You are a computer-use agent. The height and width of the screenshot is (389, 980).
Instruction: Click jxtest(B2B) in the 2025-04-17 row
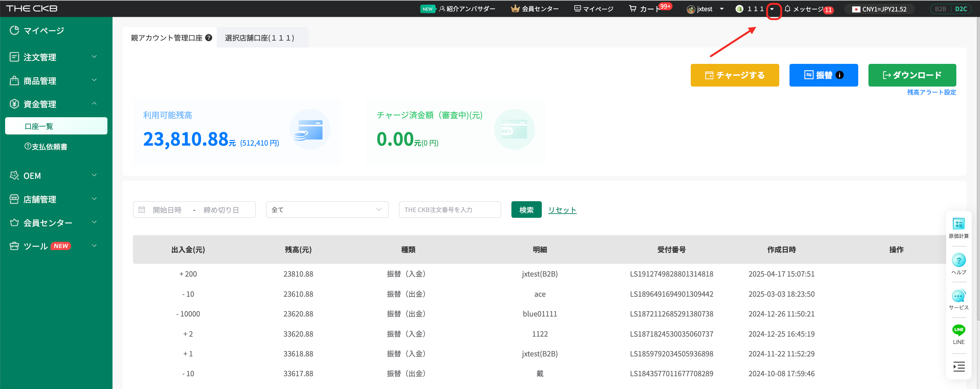[x=540, y=274]
